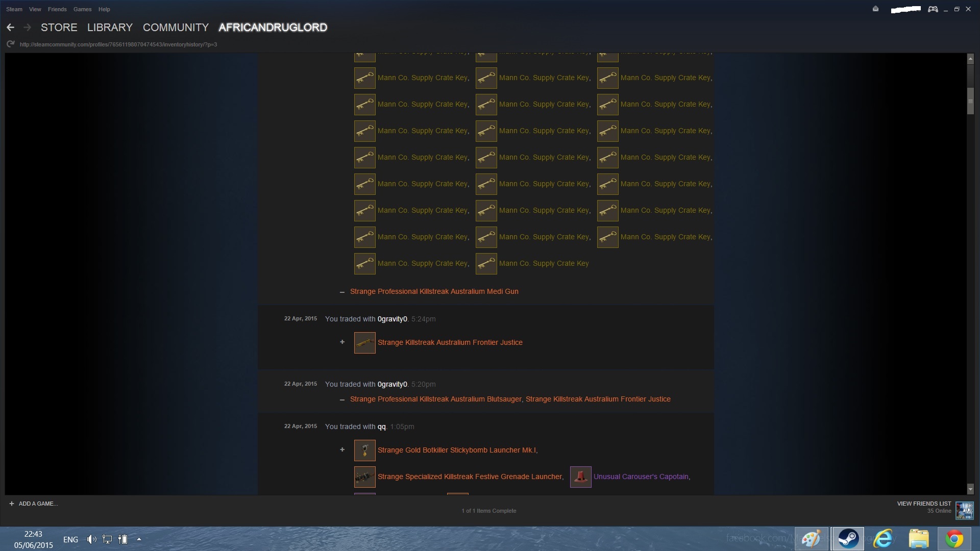Open Big Picture mode controller icon
980x551 pixels.
coord(933,9)
